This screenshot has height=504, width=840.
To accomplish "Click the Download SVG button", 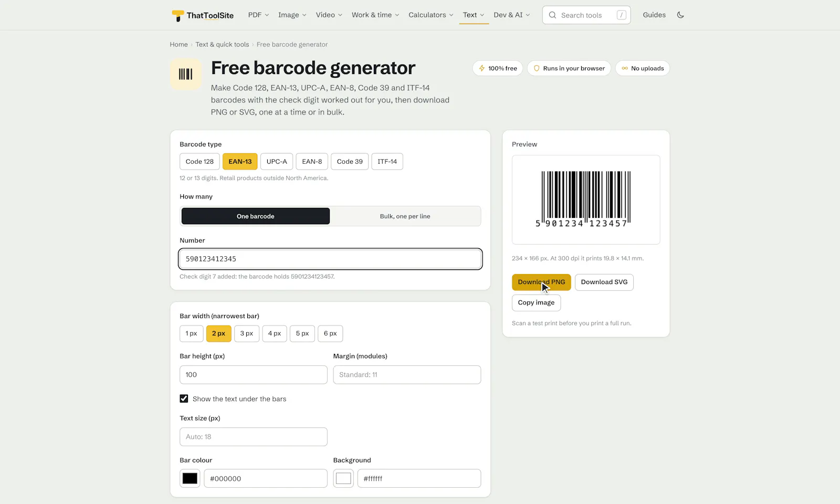I will [x=604, y=282].
